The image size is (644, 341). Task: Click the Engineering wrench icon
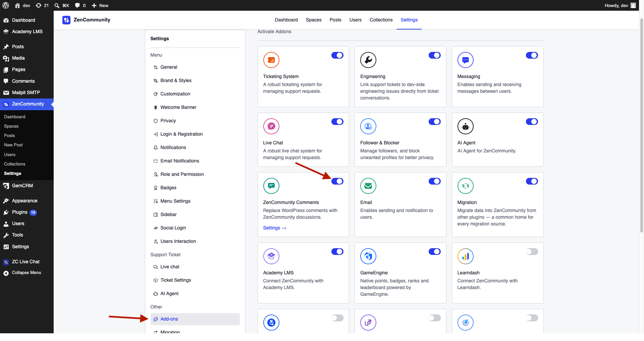[368, 60]
